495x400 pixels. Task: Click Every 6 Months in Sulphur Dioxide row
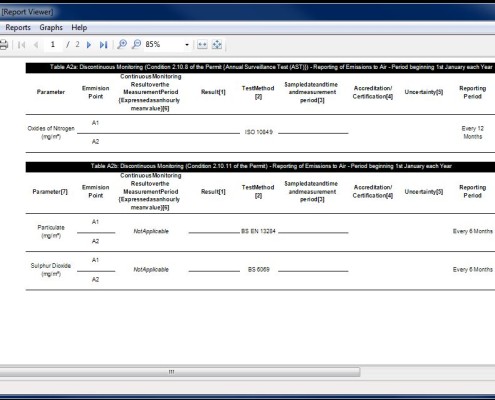tap(473, 270)
